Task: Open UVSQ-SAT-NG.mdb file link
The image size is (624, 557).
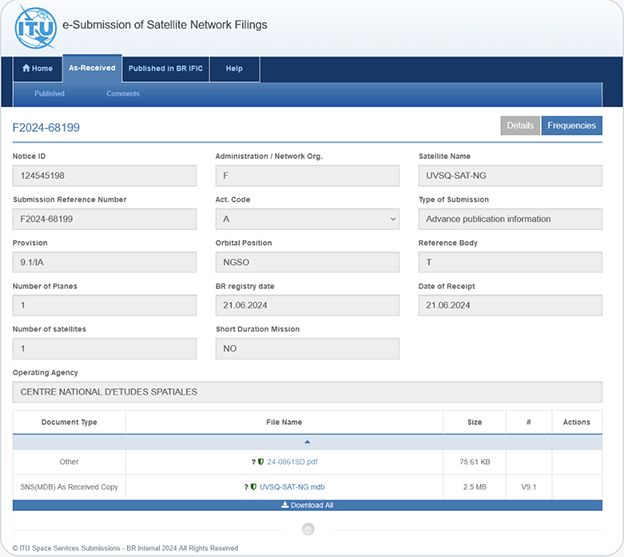Action: tap(292, 487)
